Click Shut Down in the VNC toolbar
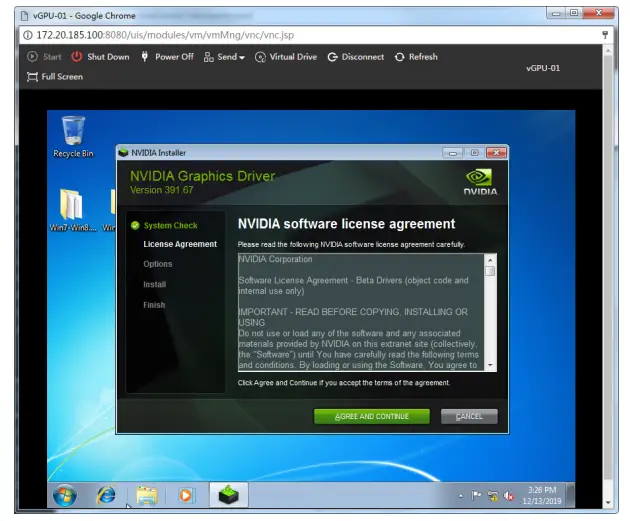 pos(100,57)
